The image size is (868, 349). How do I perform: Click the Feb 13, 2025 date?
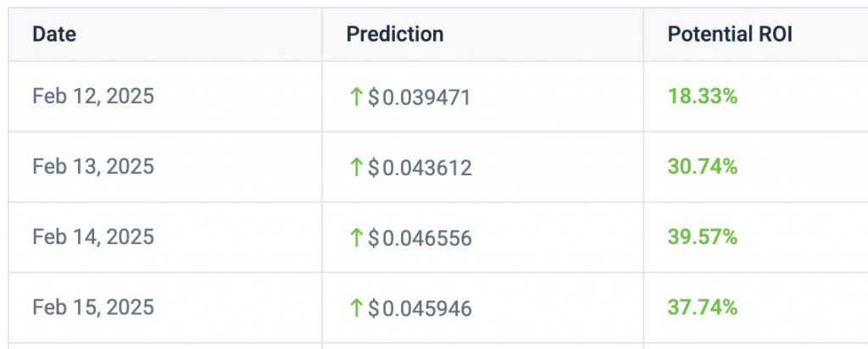[x=93, y=167]
